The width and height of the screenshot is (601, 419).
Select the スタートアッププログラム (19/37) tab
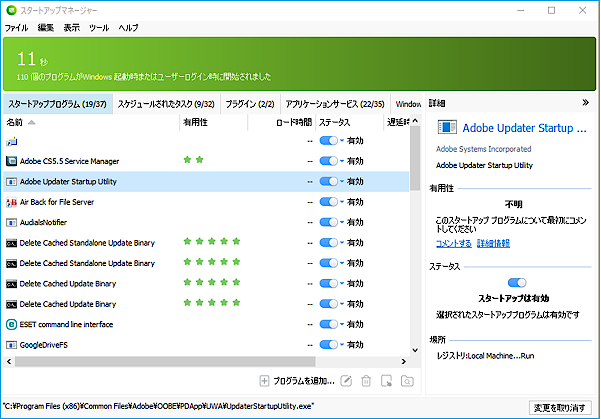point(57,104)
